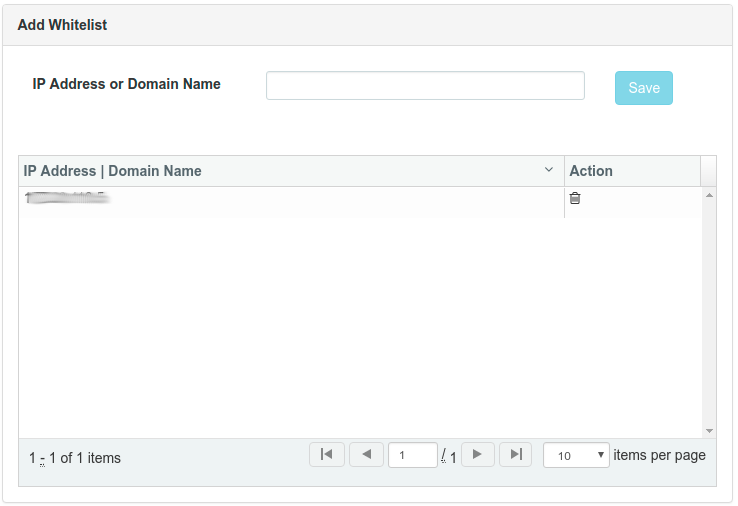This screenshot has width=738, height=506.
Task: Jump to the last page of results
Action: tap(515, 455)
